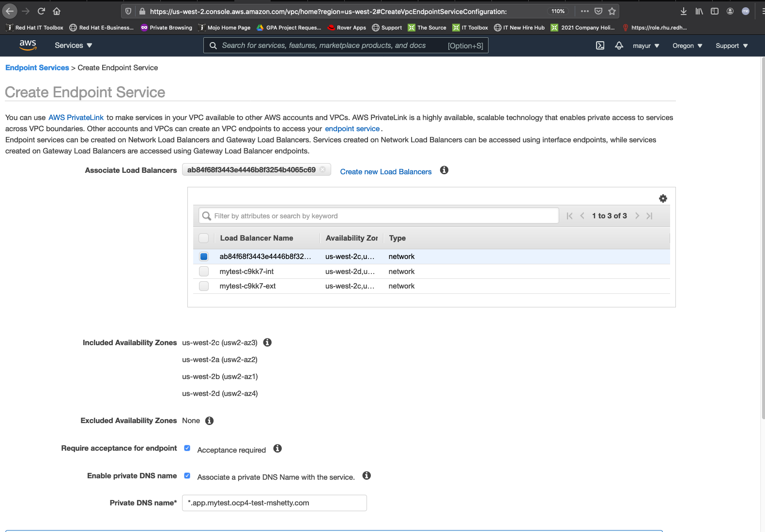Open Rover Apps bookmark in bookmarks bar
The height and width of the screenshot is (532, 765).
click(347, 28)
